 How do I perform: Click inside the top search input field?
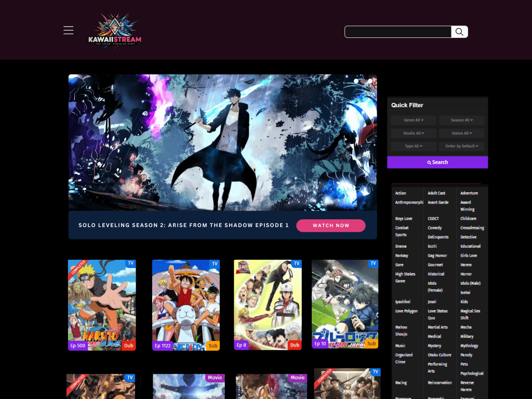click(398, 32)
